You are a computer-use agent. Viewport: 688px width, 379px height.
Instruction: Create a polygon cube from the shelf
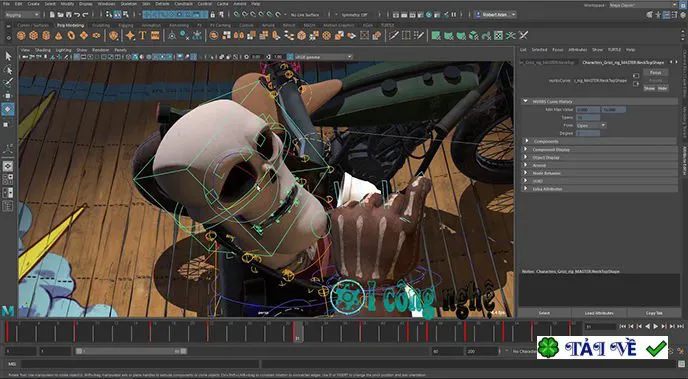(33, 36)
